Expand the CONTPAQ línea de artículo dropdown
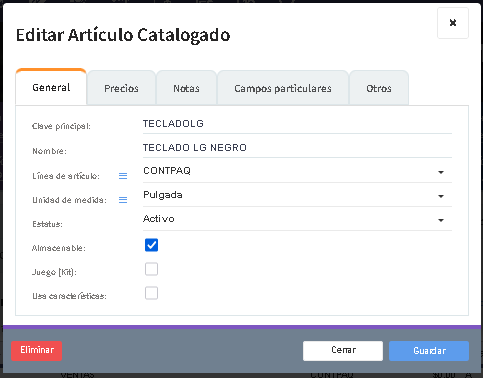 click(x=297, y=171)
